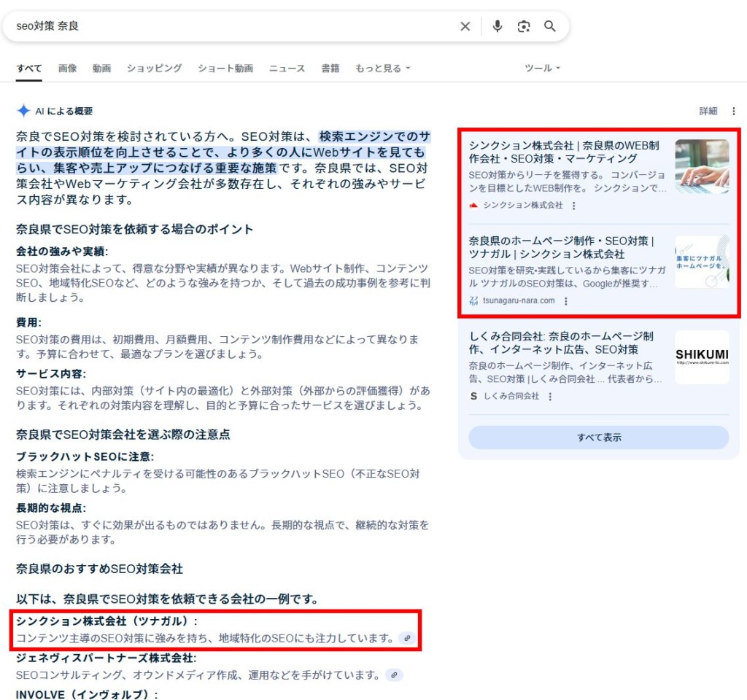Click the SHIKUMI logo thumbnail
747x700 pixels.
tap(701, 357)
